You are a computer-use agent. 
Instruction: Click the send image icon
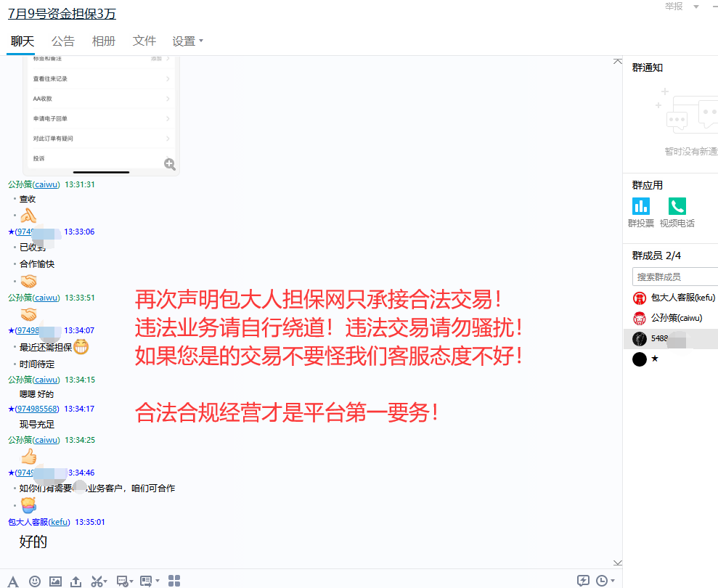pos(55,581)
